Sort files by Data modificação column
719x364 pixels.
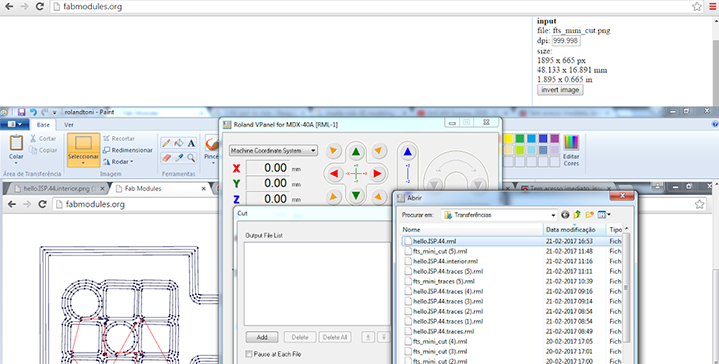(575, 229)
